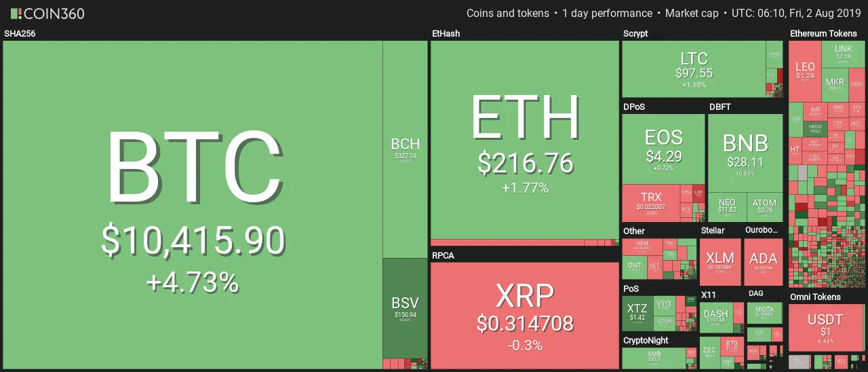
Task: Click the DASH tile in X11
Action: click(715, 316)
